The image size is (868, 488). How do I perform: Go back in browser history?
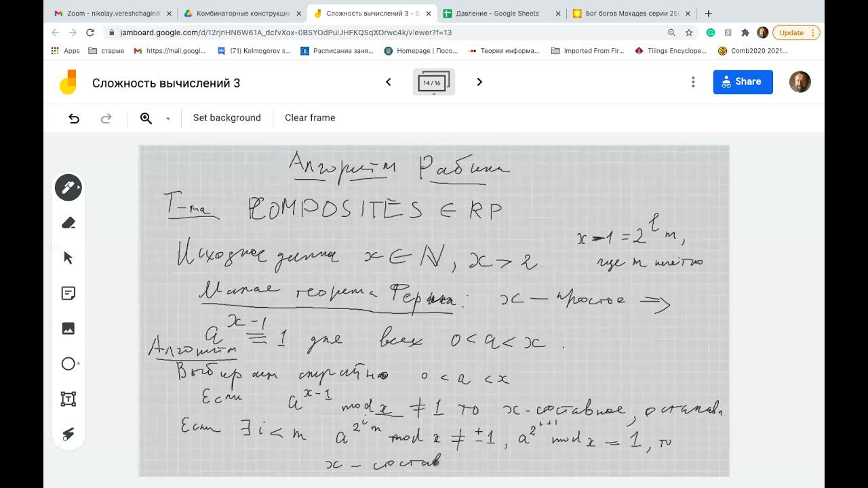56,33
